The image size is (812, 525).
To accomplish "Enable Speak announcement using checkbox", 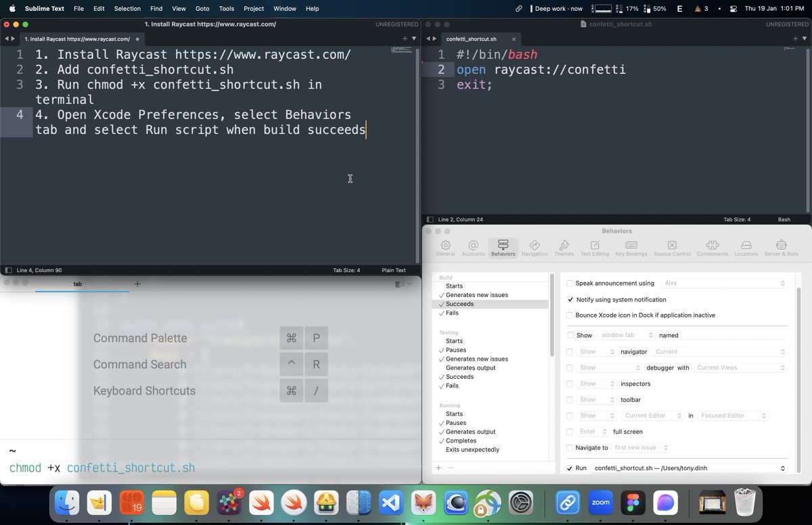I will [x=569, y=283].
